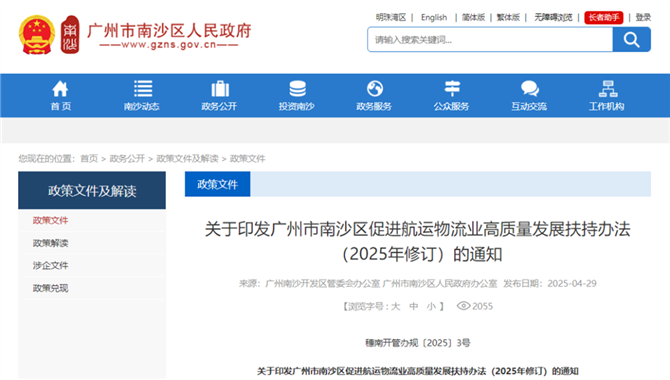Image resolution: width=670 pixels, height=380 pixels.
Task: Open 无障碍浏览 accessibility mode
Action: 553,18
